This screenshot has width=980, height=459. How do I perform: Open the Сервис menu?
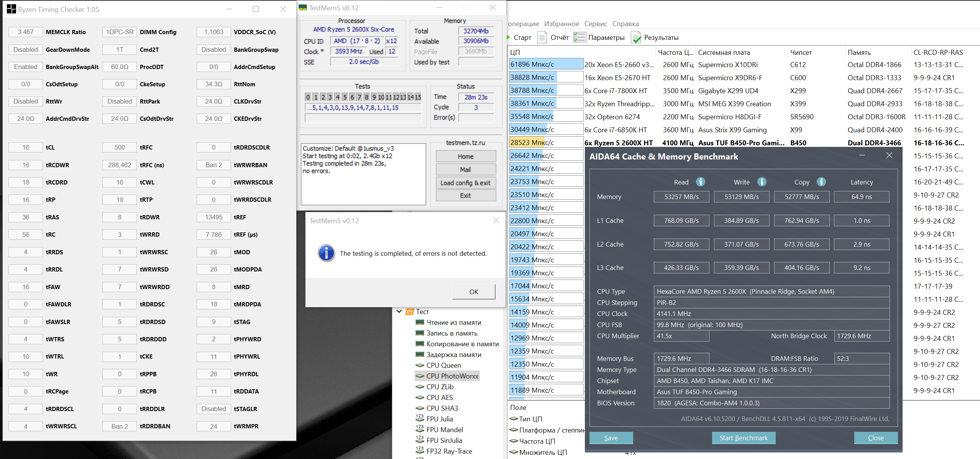click(x=595, y=24)
